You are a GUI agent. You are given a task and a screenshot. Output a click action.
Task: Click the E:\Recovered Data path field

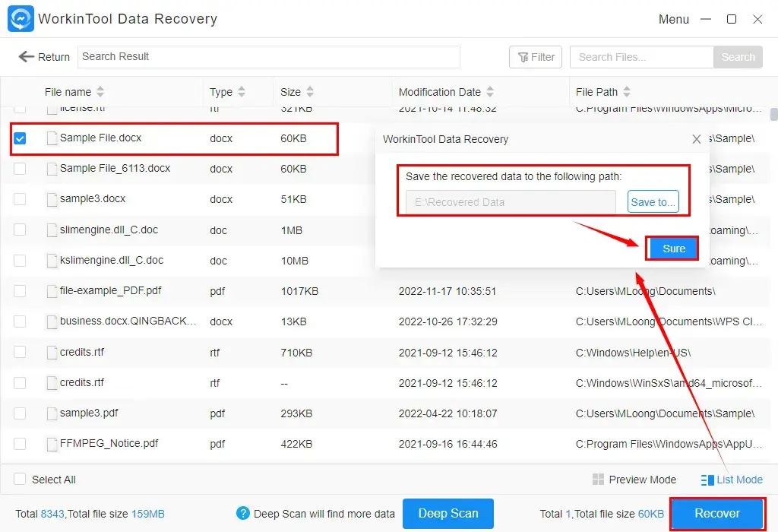coord(511,202)
